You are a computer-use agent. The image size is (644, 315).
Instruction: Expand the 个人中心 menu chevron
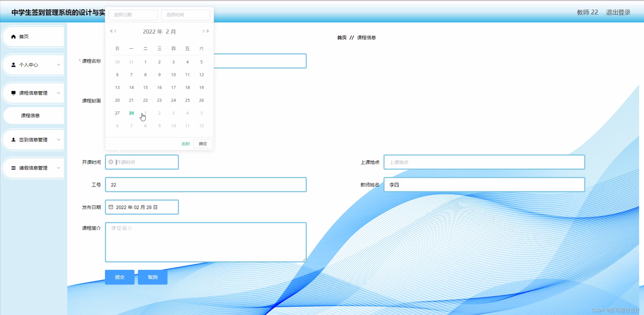58,65
